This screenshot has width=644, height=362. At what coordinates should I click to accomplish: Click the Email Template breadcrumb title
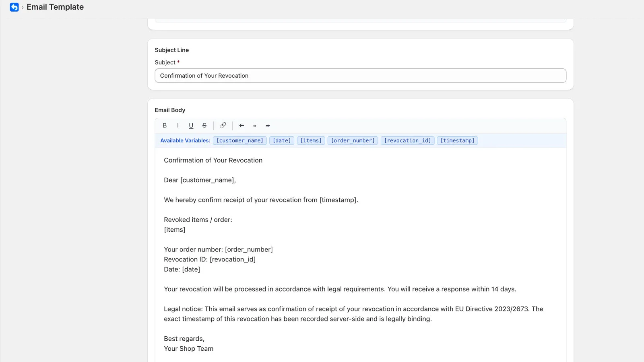(55, 7)
